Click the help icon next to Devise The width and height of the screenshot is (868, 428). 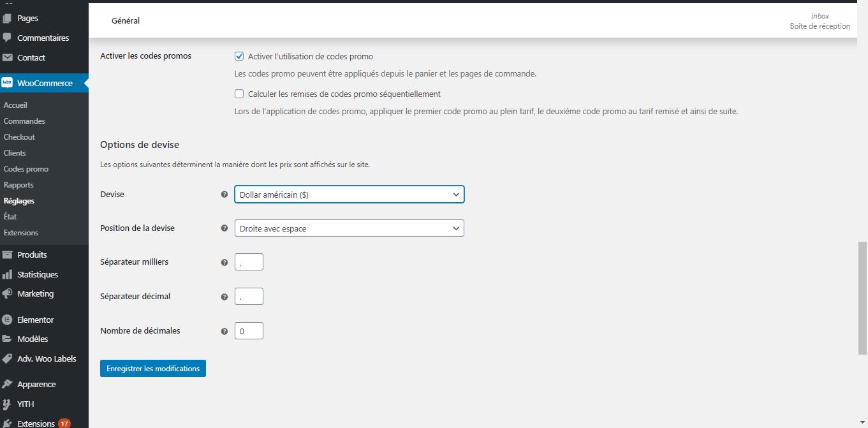tap(224, 194)
